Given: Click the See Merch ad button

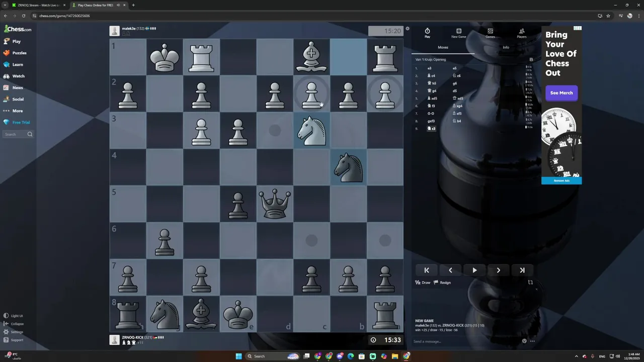Looking at the screenshot, I should 561,93.
